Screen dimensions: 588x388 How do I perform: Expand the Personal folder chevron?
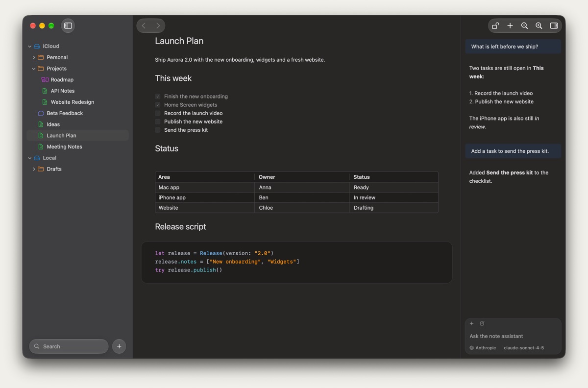coord(34,57)
